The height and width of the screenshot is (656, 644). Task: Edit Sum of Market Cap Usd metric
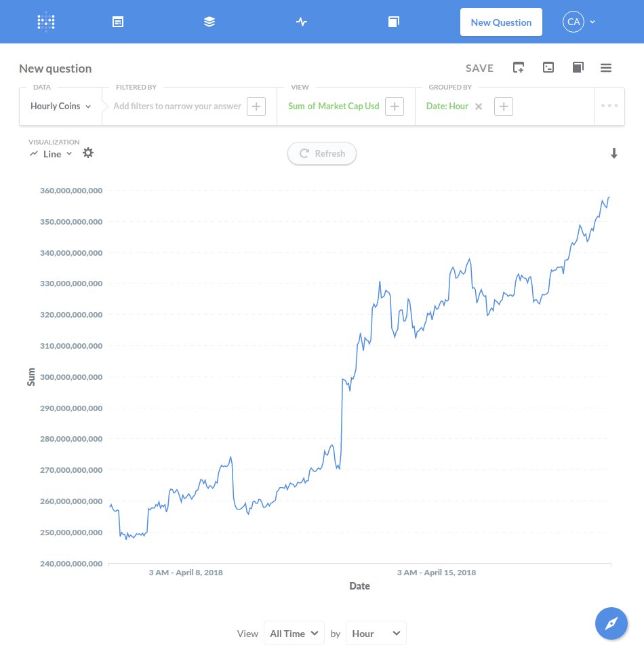point(334,107)
